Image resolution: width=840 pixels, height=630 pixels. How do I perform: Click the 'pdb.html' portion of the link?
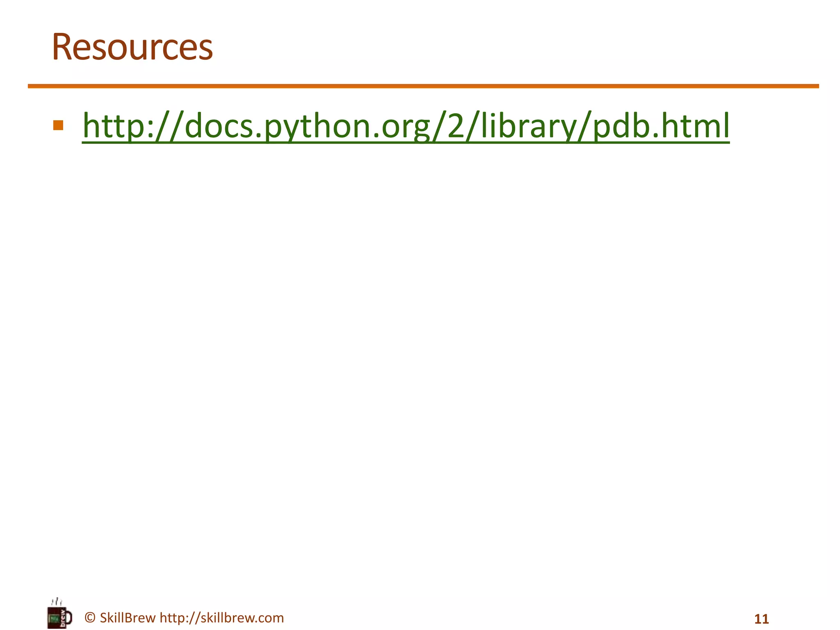(x=661, y=126)
